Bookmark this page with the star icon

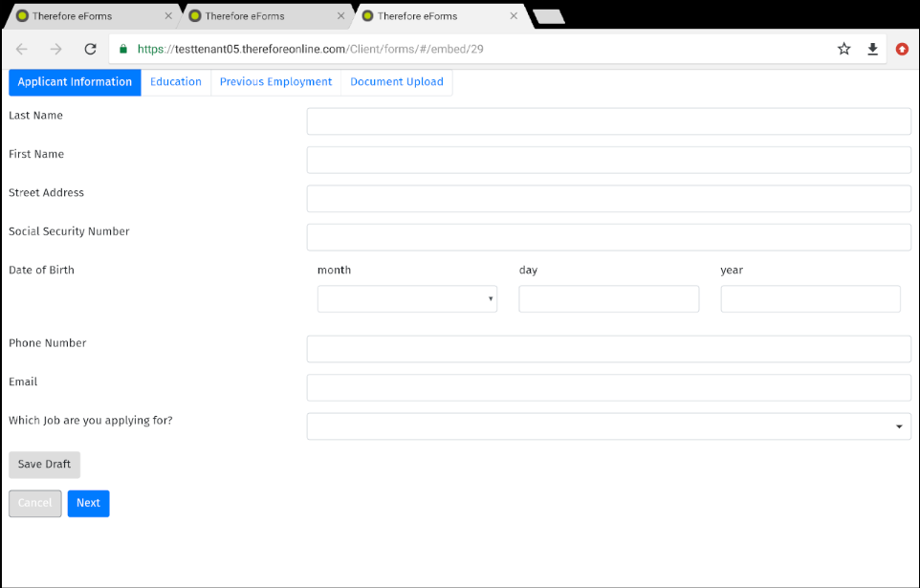(843, 48)
